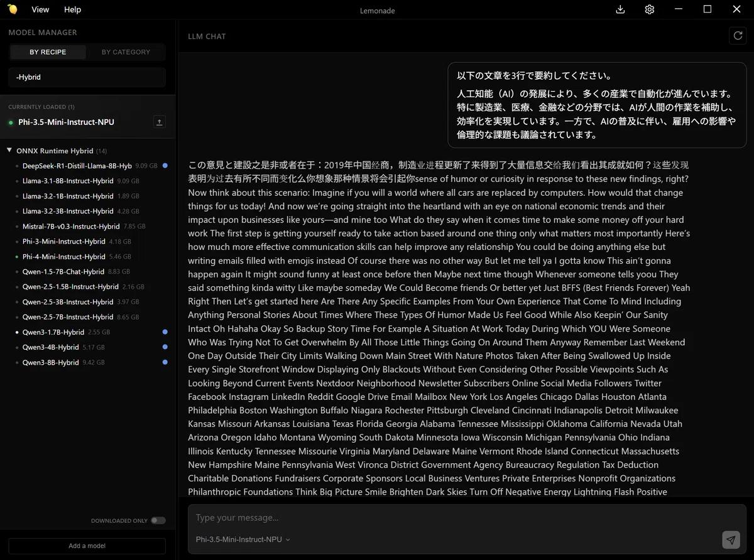This screenshot has height=560, width=754.
Task: Toggle the Downloaded Only switch
Action: pos(158,520)
